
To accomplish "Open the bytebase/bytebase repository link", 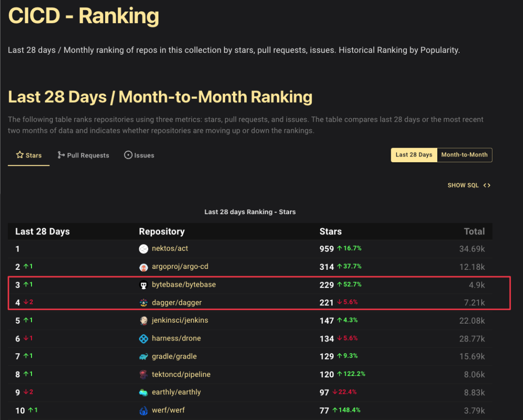I will (x=184, y=284).
